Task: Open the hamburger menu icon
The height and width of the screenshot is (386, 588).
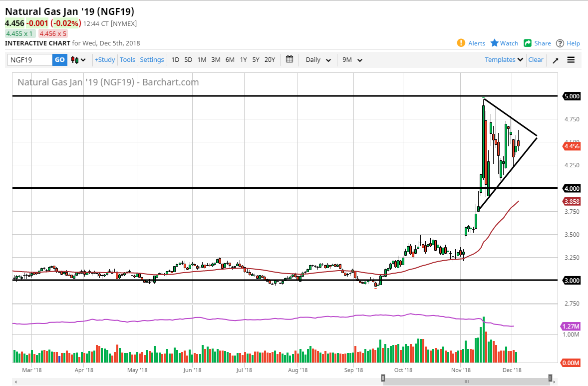Action: pos(571,60)
